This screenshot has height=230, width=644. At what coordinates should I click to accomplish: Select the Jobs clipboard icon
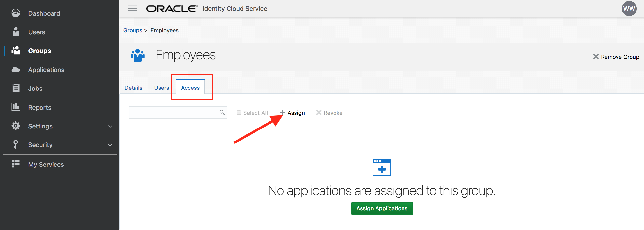coord(16,88)
